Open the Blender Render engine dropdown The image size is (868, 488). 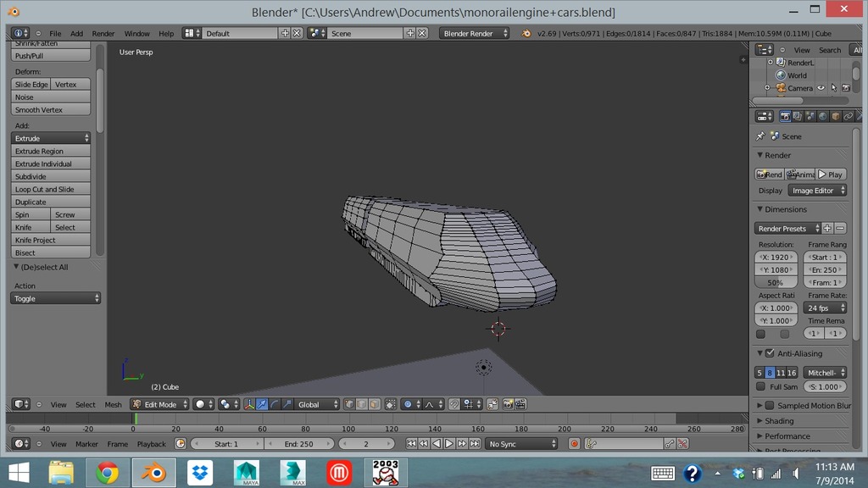coord(475,33)
